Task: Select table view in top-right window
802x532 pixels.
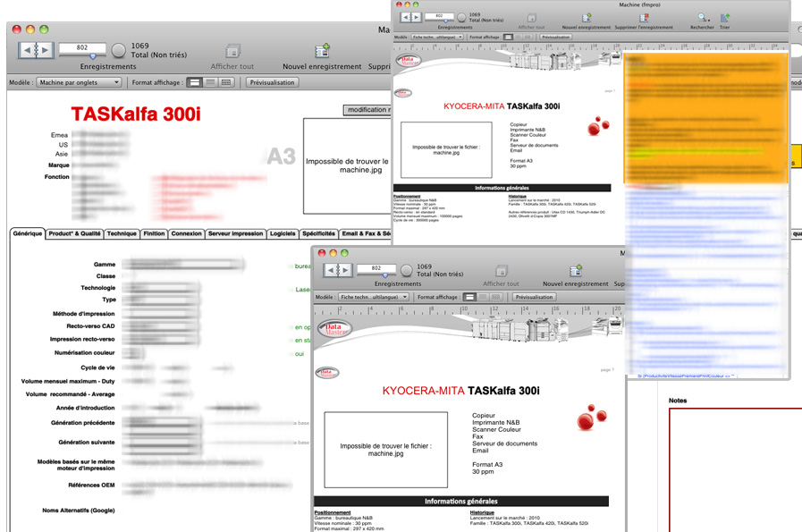Action: (x=528, y=37)
